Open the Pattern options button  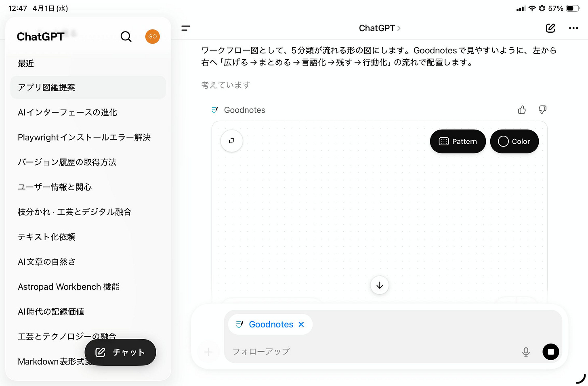[458, 141]
